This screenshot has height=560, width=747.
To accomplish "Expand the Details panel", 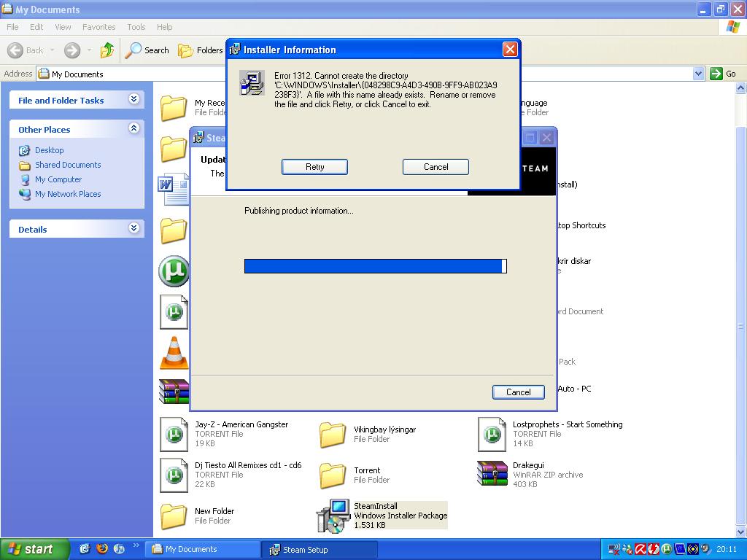I will (x=134, y=228).
